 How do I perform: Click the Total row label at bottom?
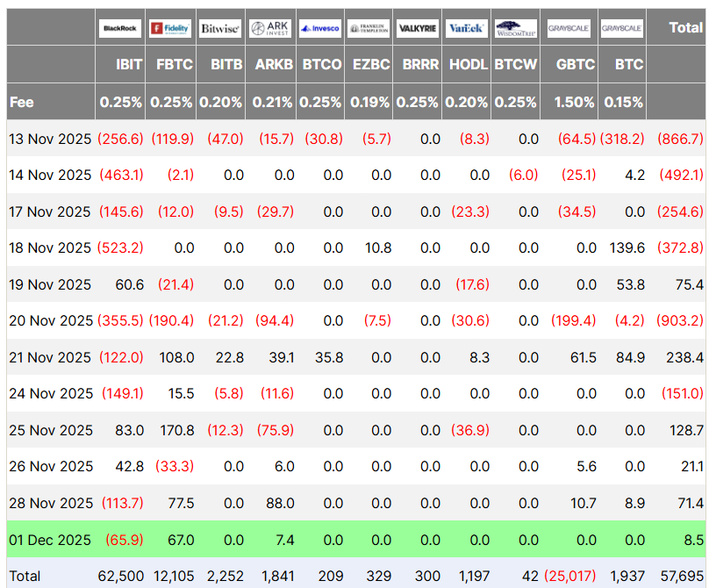pyautogui.click(x=25, y=575)
